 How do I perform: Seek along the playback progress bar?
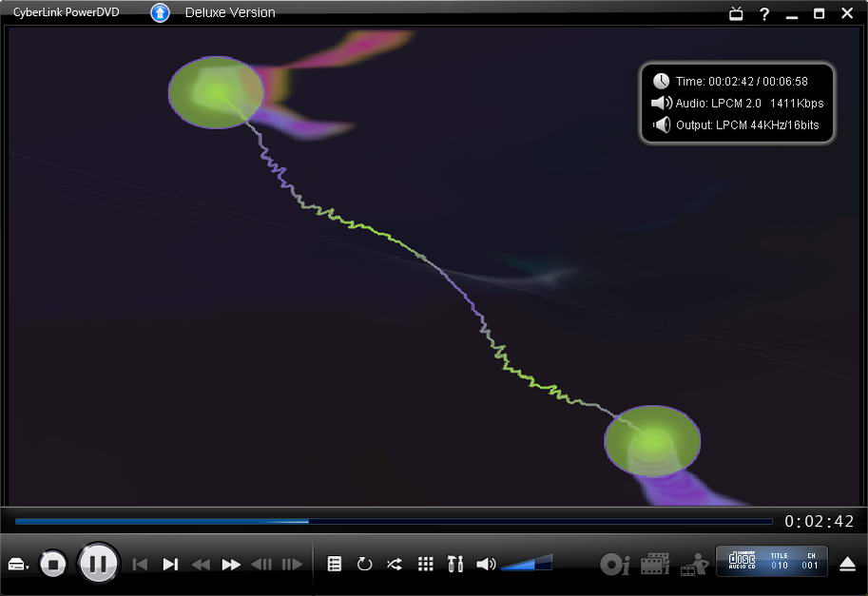394,521
